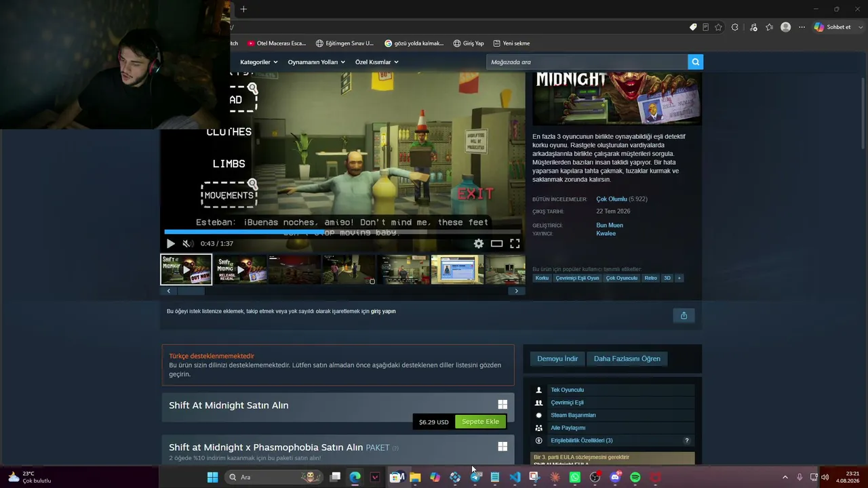Open the 'Aile Paylaşımı' feature link
Screen dimensions: 868x488
[568, 428]
